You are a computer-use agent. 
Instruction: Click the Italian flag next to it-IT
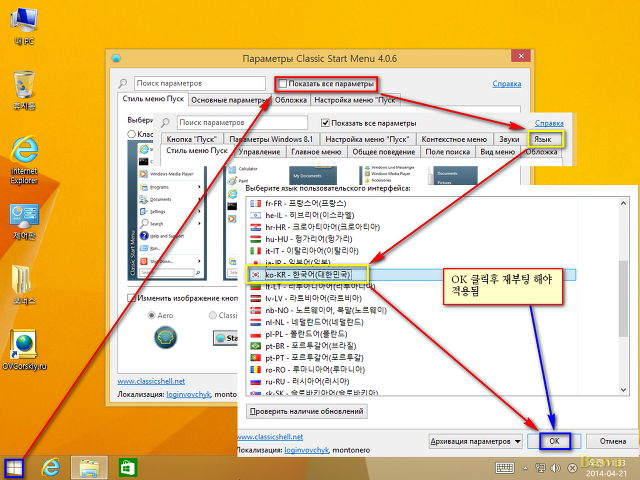point(256,251)
